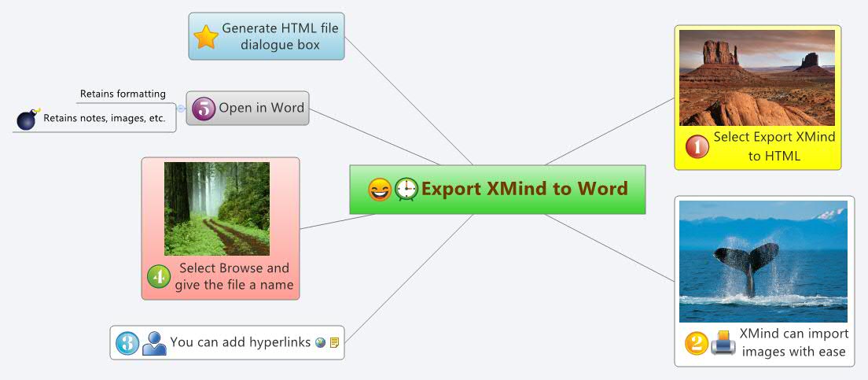Select the whale tail image
Viewport: 868px width, 380px height.
(x=763, y=260)
